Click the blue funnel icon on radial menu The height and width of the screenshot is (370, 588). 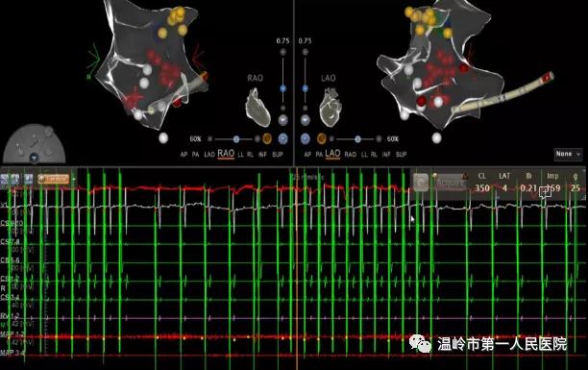click(x=35, y=158)
